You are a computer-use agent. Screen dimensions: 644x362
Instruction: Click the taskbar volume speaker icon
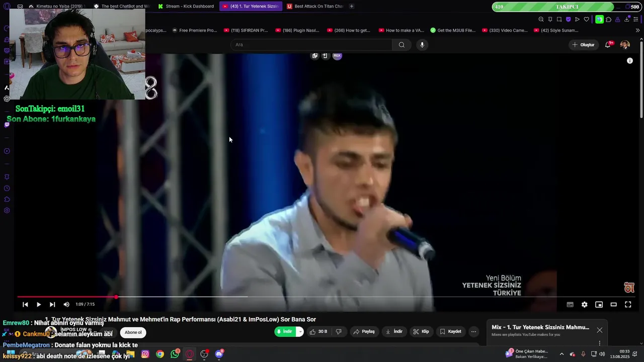pos(602,354)
